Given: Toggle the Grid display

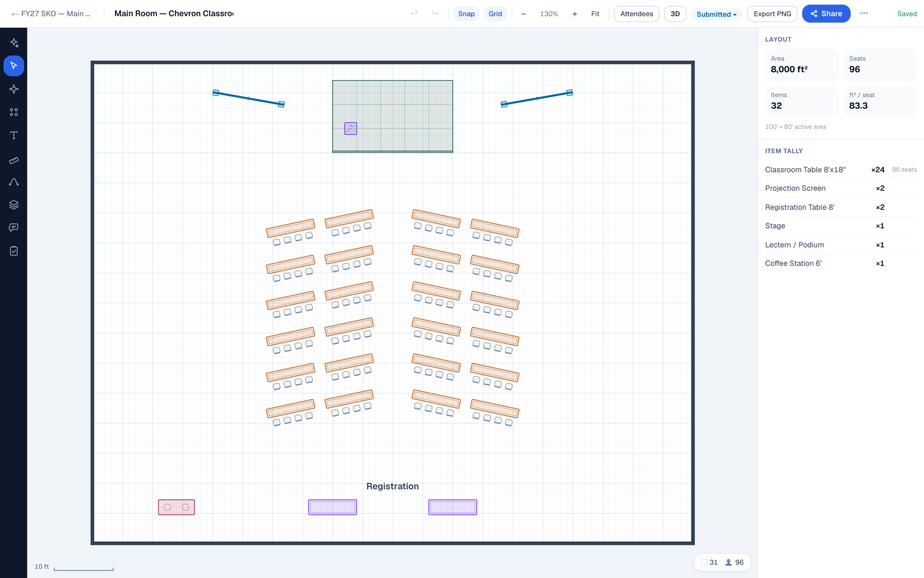Looking at the screenshot, I should 495,14.
